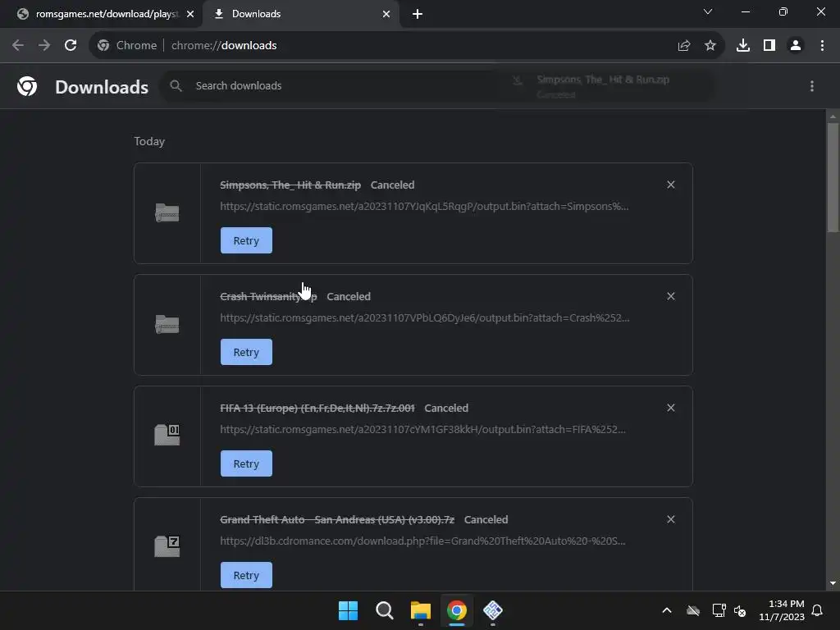Click the Chrome taskbar icon
The height and width of the screenshot is (630, 840).
click(x=456, y=610)
